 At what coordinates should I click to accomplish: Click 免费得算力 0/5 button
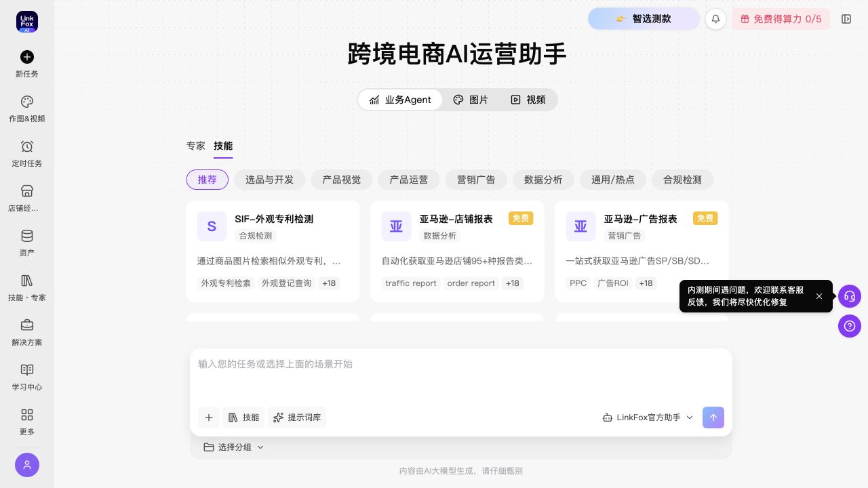[x=781, y=19]
